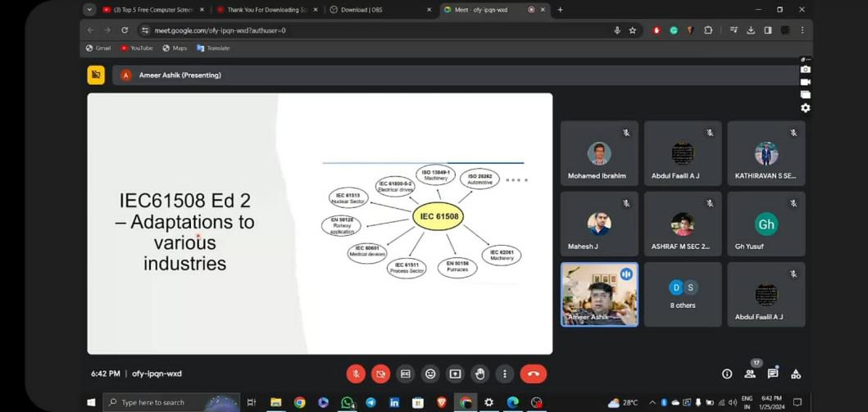The width and height of the screenshot is (868, 412).
Task: Expand the hidden system tray icons chevron
Action: pyautogui.click(x=652, y=402)
